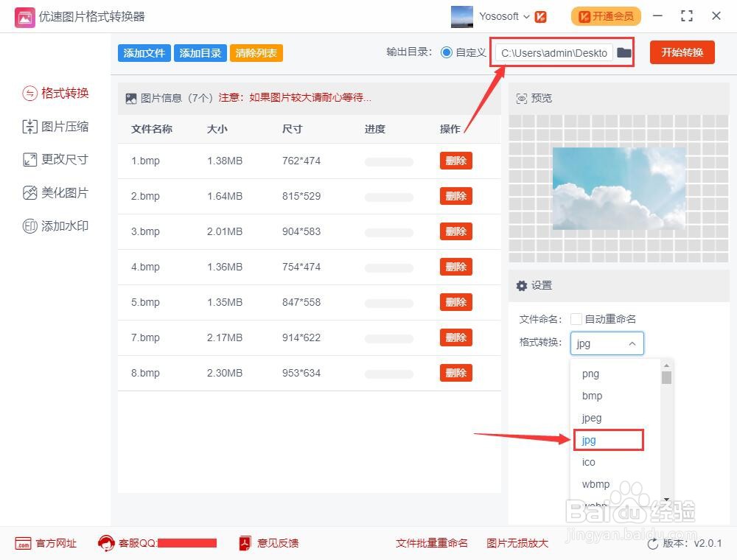Open the folder browse icon for output directory
Screen dimensions: 737x560
624,52
